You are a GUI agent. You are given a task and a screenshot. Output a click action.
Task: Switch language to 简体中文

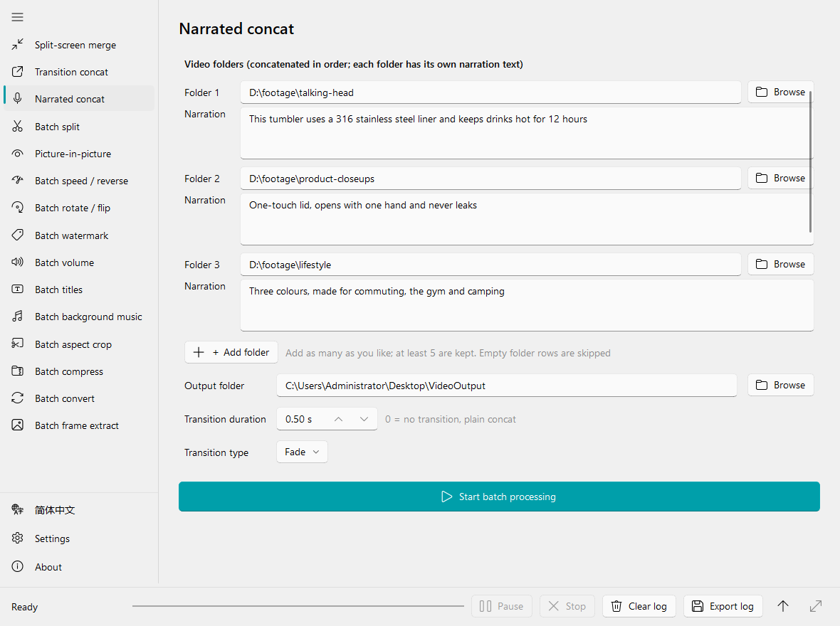(79, 510)
